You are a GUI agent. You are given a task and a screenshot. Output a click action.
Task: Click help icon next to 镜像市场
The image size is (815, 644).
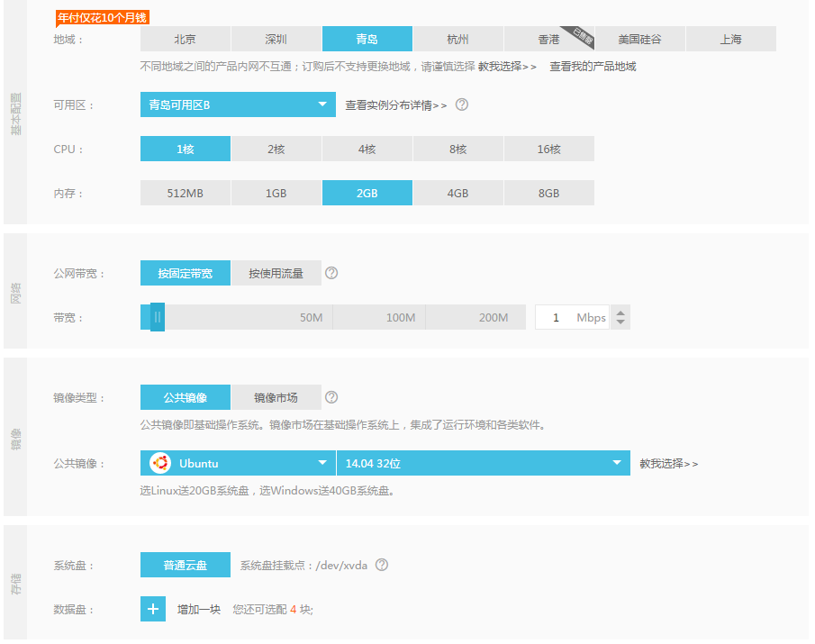pos(331,397)
